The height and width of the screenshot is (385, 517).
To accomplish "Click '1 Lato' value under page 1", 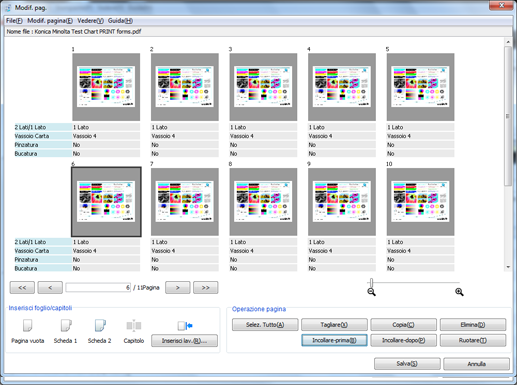I will coord(106,127).
